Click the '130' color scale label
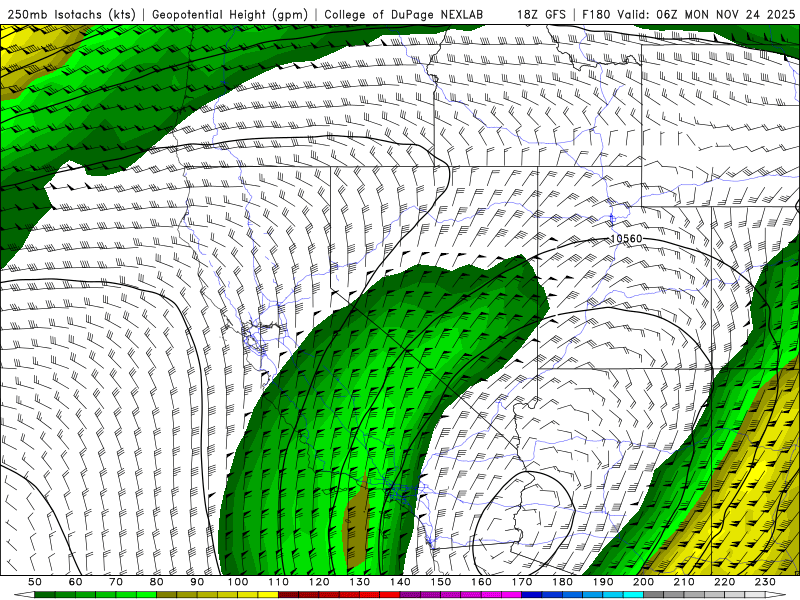Image resolution: width=800 pixels, height=600 pixels. (x=359, y=582)
